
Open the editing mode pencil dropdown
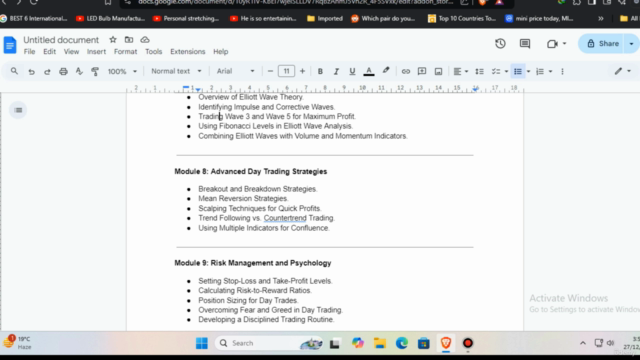click(x=623, y=71)
